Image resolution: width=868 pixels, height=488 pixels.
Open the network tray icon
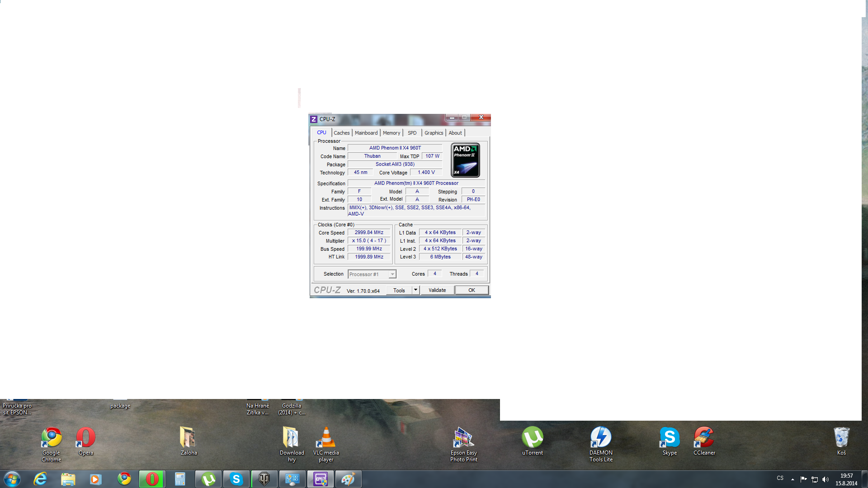tap(815, 479)
